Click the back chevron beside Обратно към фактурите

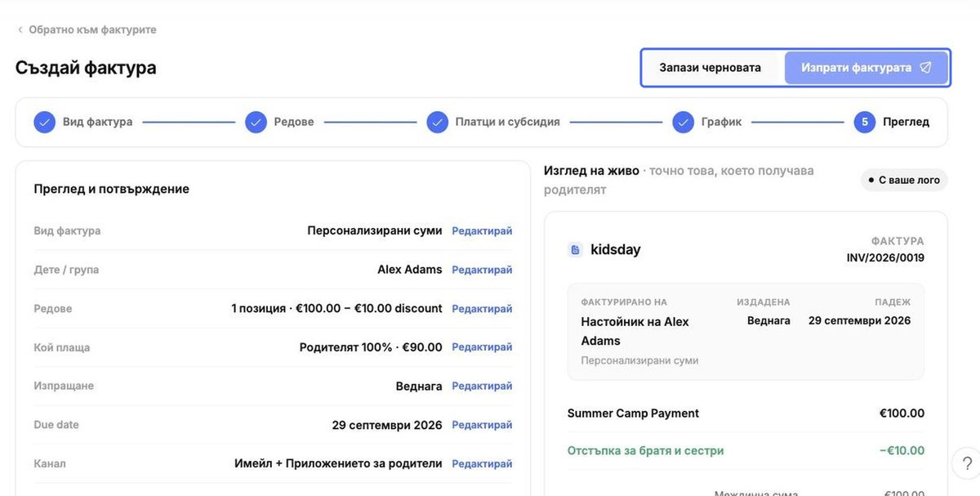[20, 29]
